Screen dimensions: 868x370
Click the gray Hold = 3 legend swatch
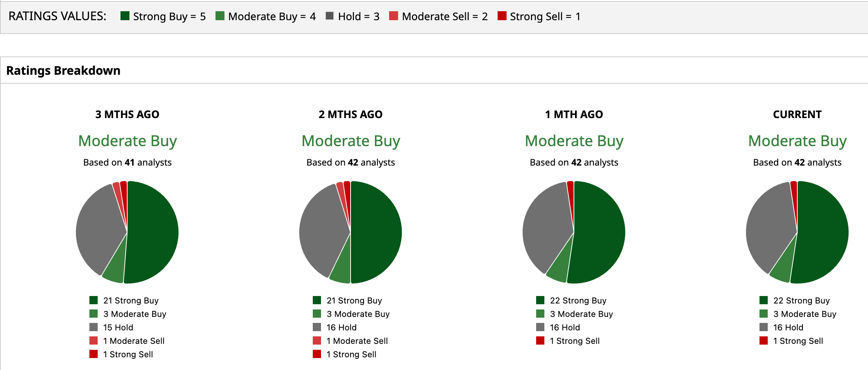[x=330, y=16]
